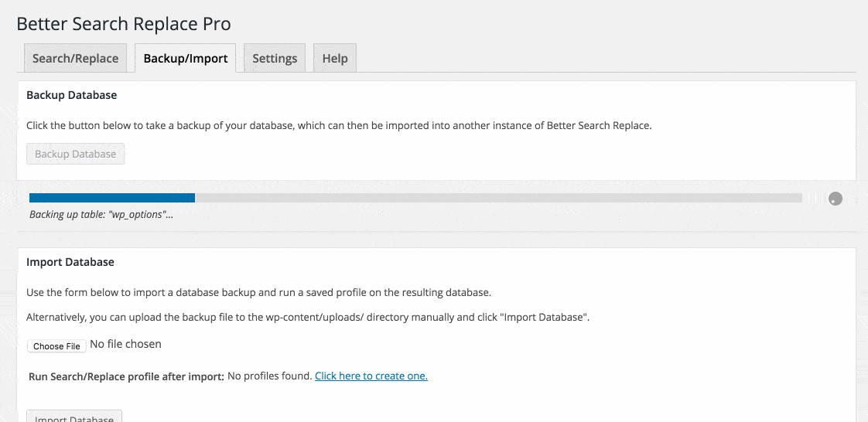Image resolution: width=868 pixels, height=422 pixels.
Task: Click the 'Backing up table: wp_options' status text
Action: click(x=101, y=215)
